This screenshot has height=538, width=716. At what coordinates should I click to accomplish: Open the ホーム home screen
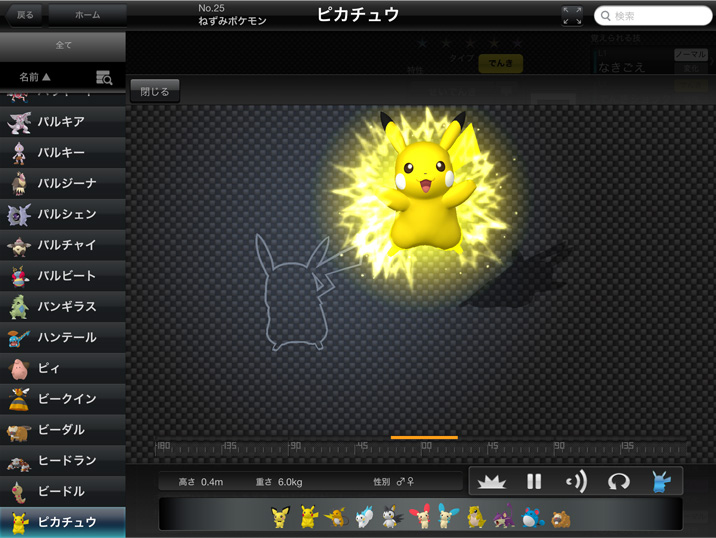coord(87,15)
